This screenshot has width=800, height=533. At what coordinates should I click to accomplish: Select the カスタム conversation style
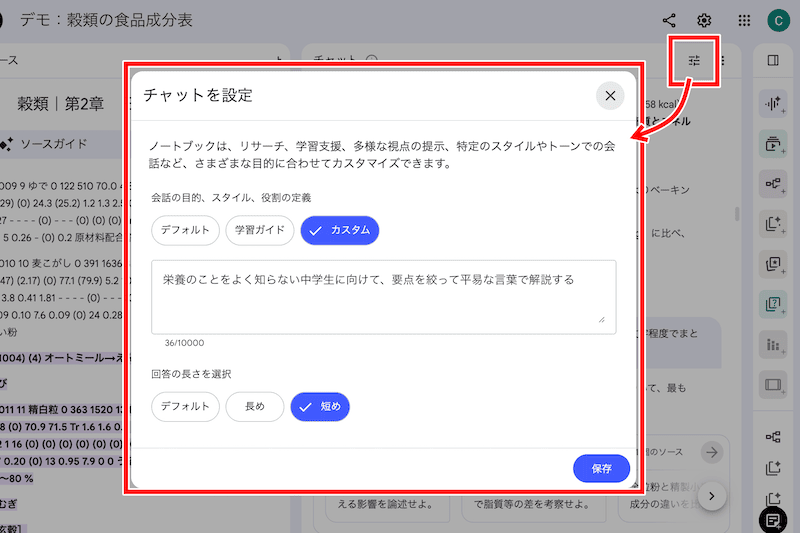tap(340, 230)
